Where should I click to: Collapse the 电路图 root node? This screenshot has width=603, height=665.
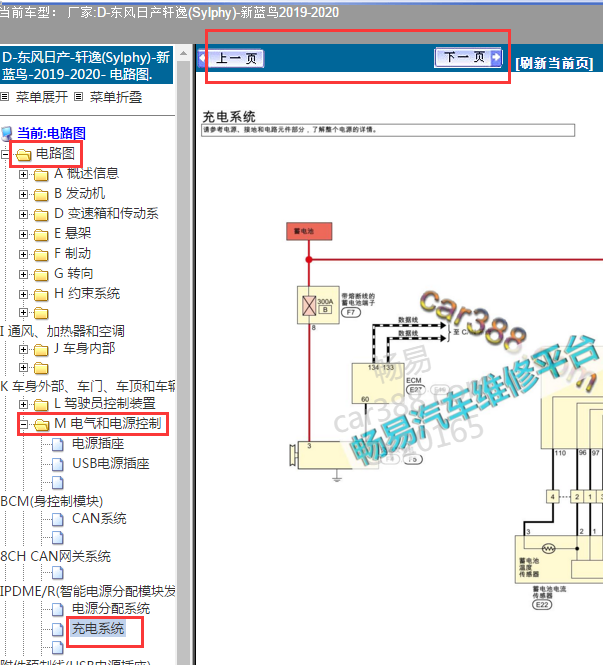pos(5,154)
